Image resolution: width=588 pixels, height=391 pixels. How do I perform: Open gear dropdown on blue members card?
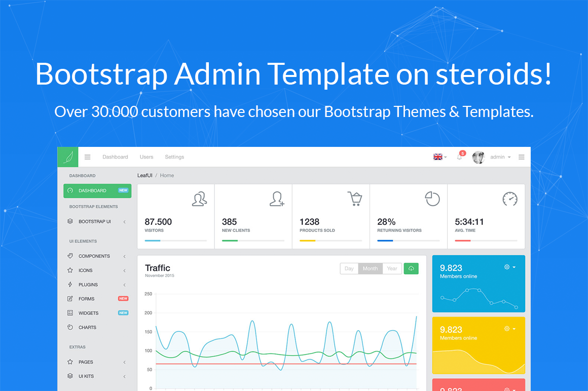tap(509, 267)
